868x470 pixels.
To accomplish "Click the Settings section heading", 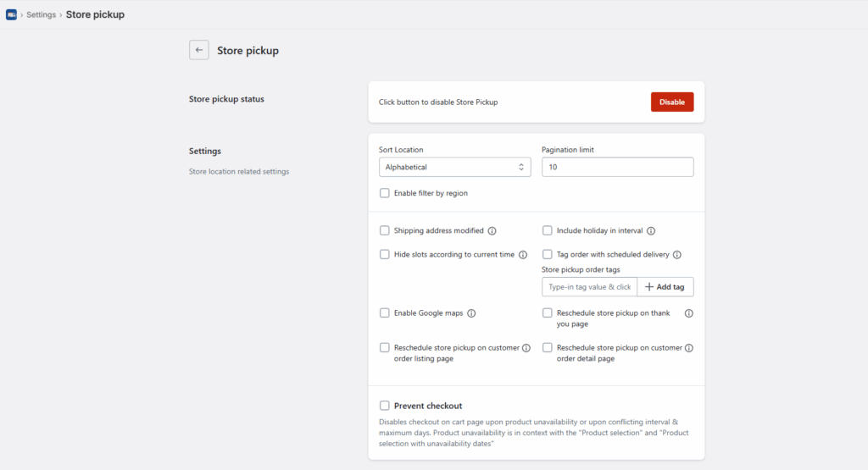I will pos(205,151).
